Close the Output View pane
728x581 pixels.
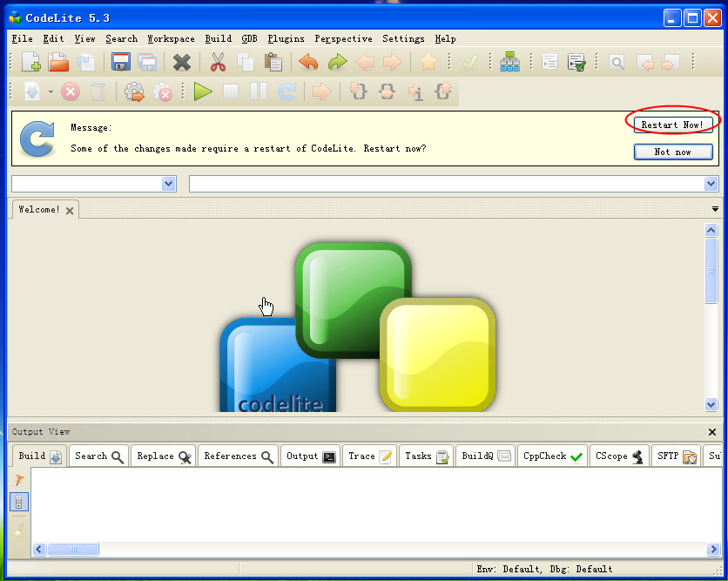pos(711,432)
